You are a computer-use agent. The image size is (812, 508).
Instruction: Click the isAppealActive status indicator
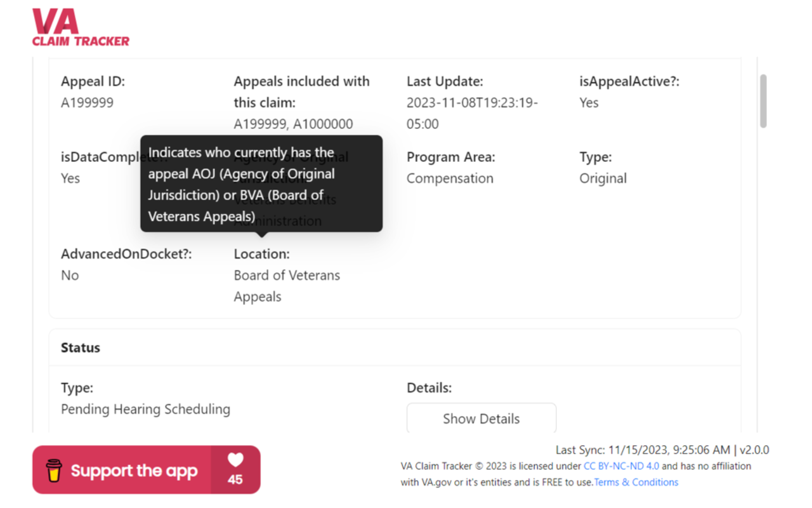[589, 102]
